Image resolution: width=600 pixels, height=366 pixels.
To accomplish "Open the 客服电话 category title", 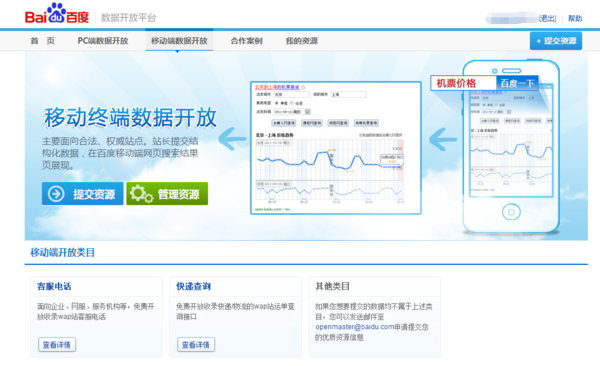I will coord(54,286).
